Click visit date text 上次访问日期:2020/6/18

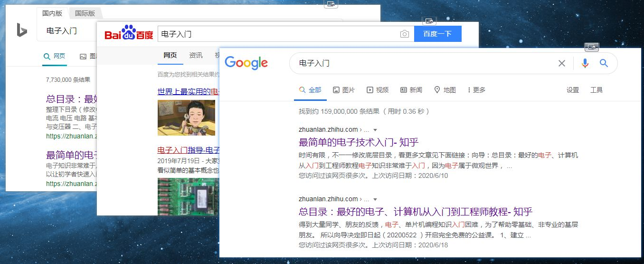pos(410,245)
